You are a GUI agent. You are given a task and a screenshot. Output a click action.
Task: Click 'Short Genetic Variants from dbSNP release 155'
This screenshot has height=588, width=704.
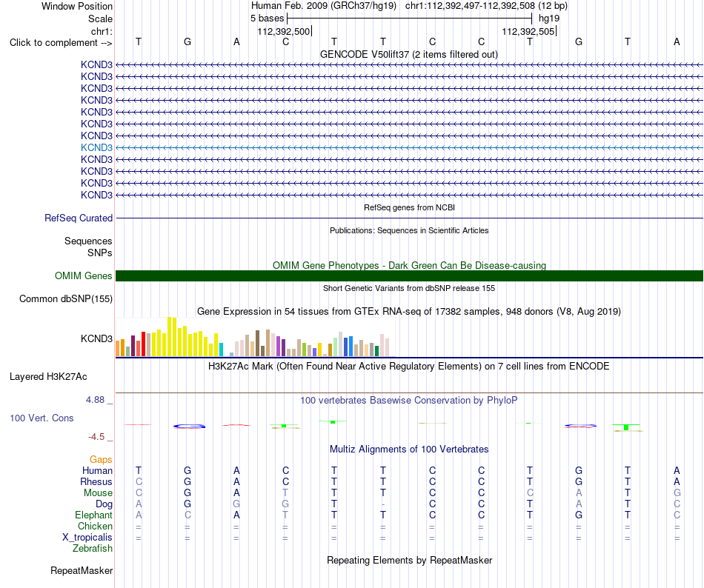pyautogui.click(x=409, y=288)
